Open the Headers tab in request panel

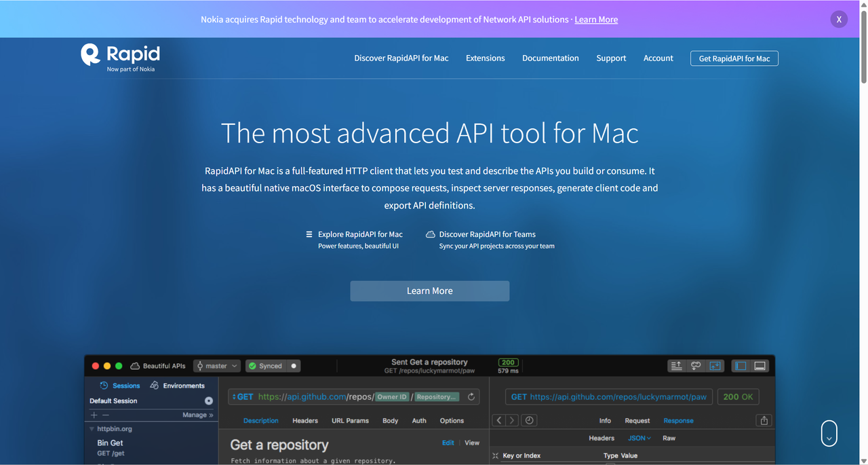[305, 421]
